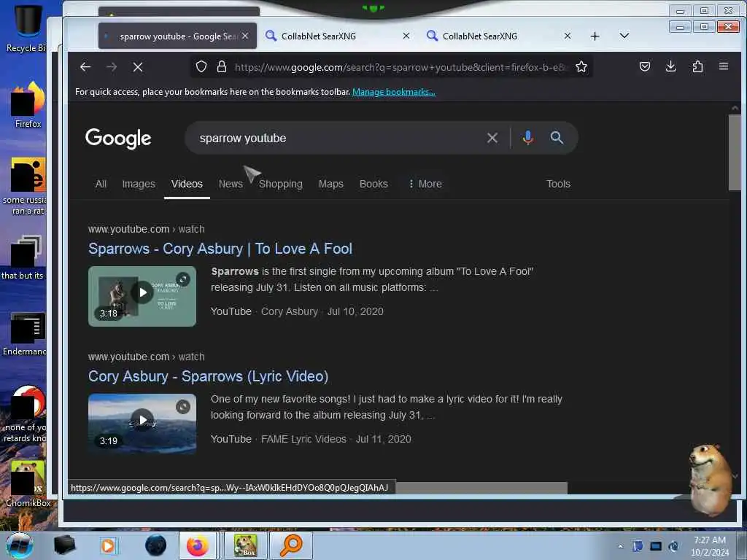747x560 pixels.
Task: Open the Manage bookmarks link
Action: [393, 92]
